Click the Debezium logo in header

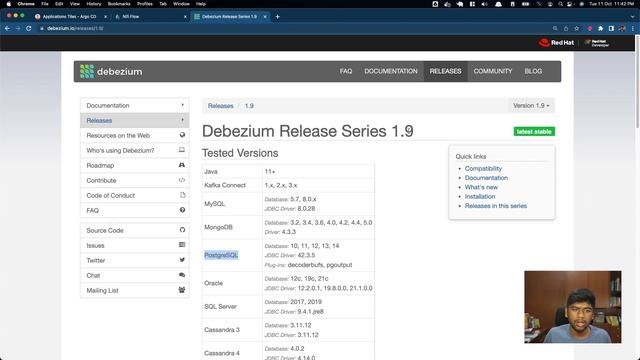111,71
